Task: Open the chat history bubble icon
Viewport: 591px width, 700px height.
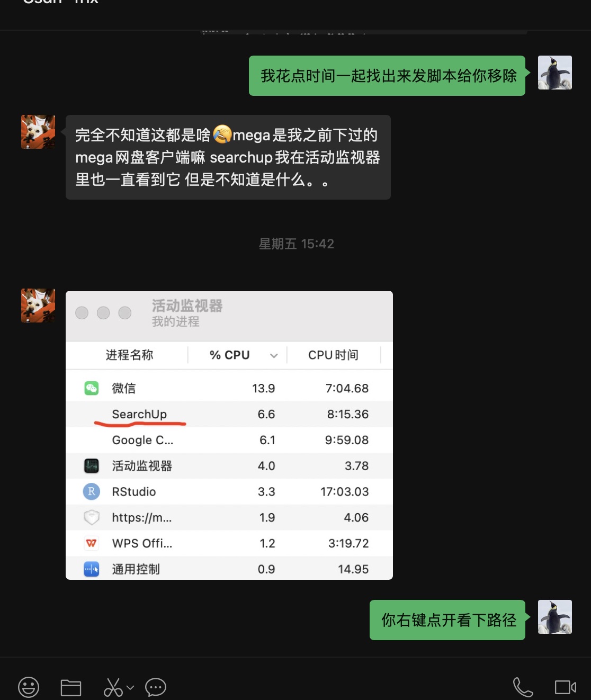Action: (x=156, y=687)
